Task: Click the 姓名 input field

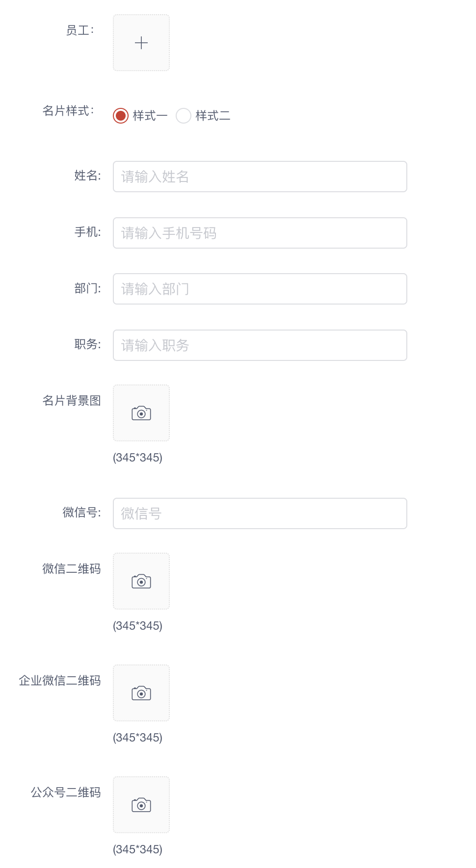Action: (260, 177)
